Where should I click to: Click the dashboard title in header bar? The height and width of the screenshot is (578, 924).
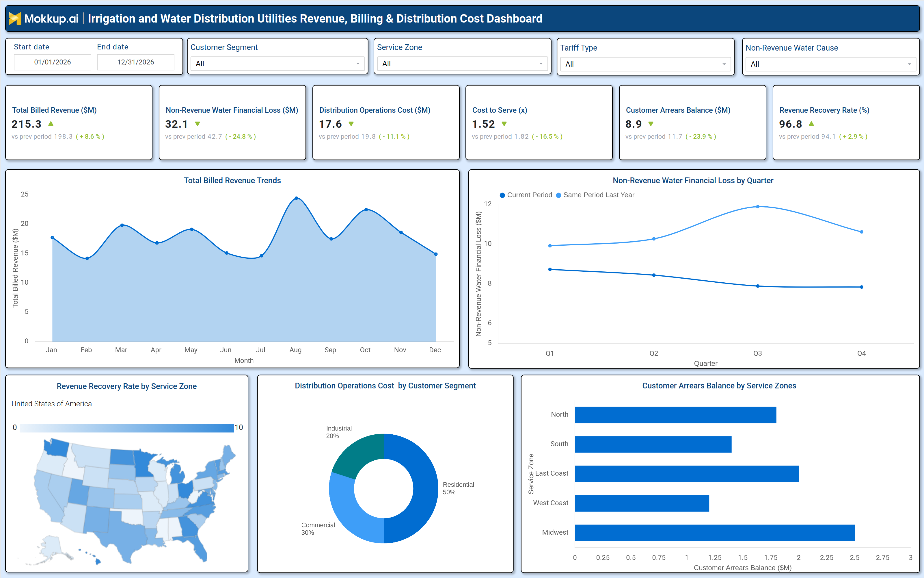[315, 18]
